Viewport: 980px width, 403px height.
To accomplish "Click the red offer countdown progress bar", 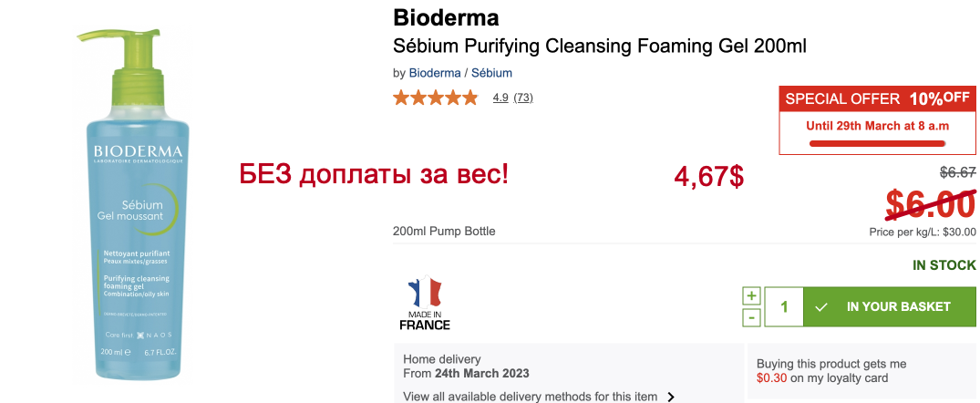I will pos(877,143).
